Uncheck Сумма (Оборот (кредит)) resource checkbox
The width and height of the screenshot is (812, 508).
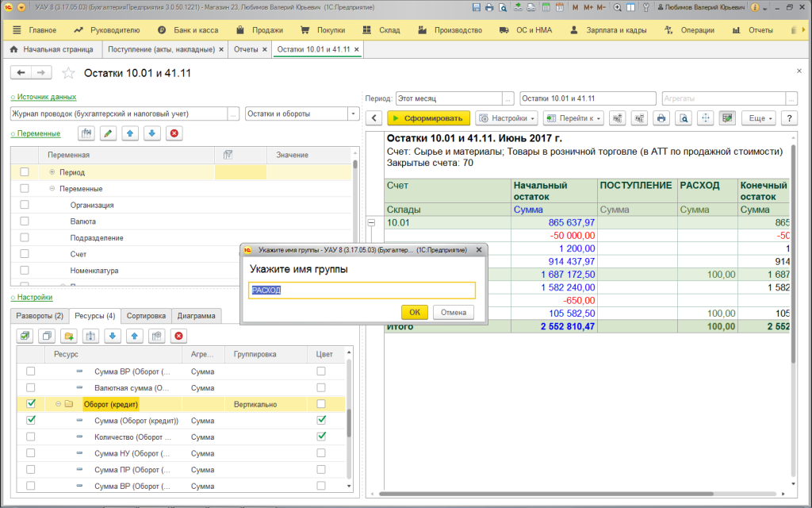tap(31, 421)
